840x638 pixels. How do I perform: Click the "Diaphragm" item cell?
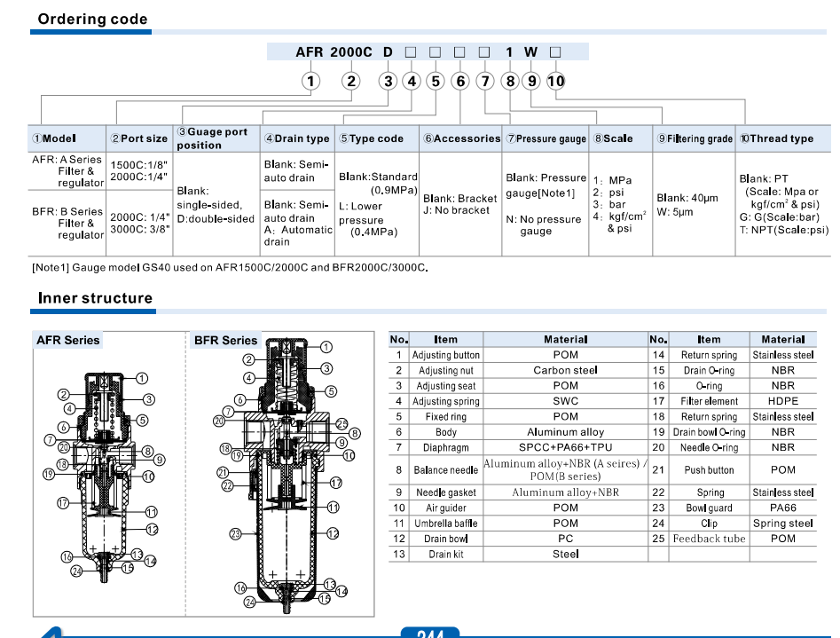point(445,447)
